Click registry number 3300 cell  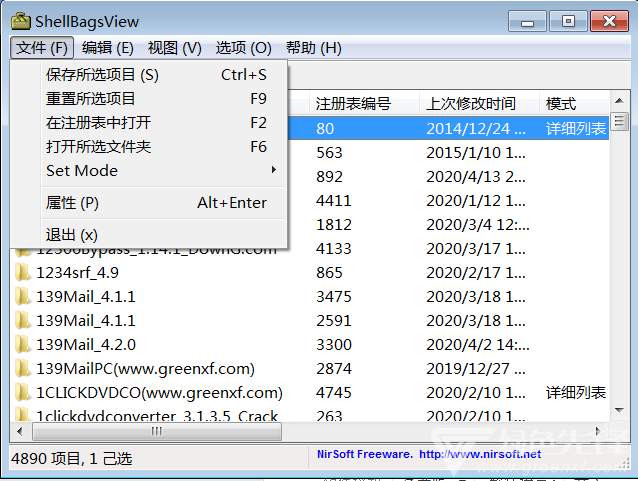(x=334, y=345)
